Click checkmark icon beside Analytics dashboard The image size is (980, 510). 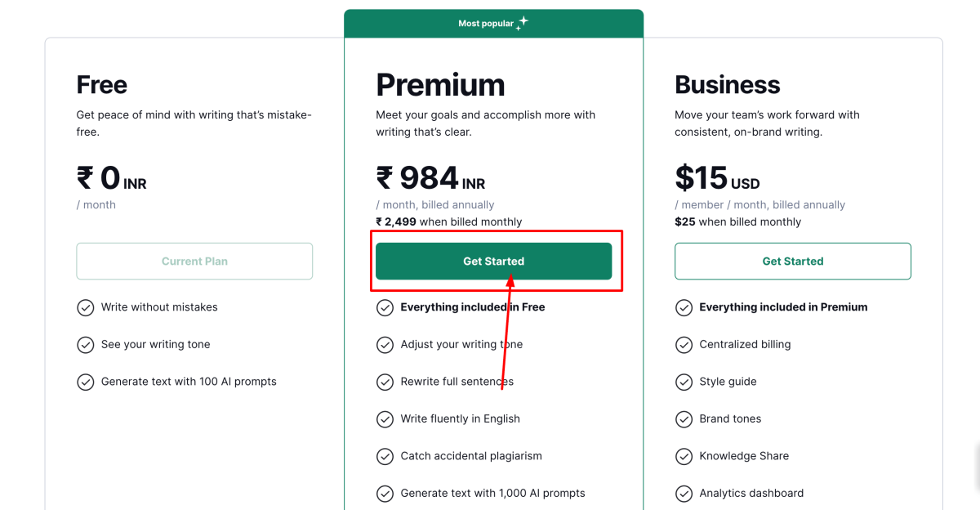(x=684, y=494)
